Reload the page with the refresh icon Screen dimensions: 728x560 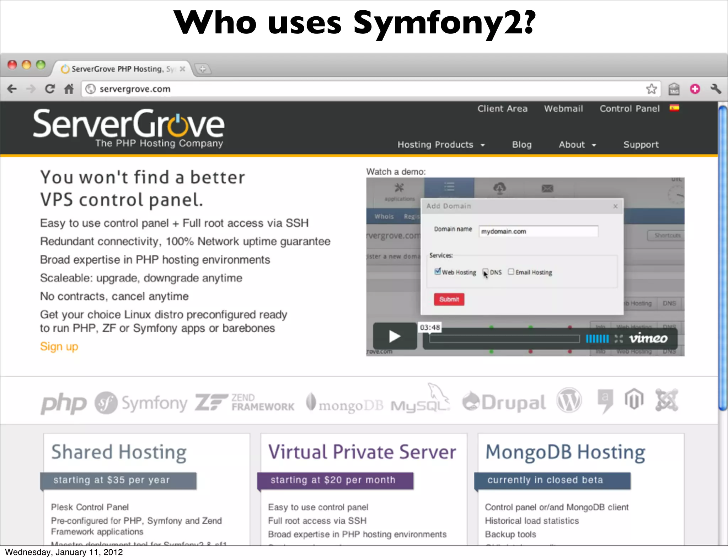pos(50,89)
